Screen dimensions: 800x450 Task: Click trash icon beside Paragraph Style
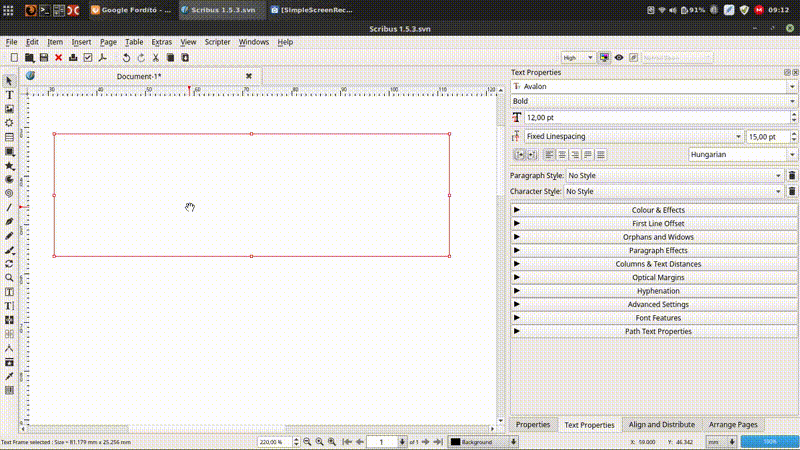(792, 175)
